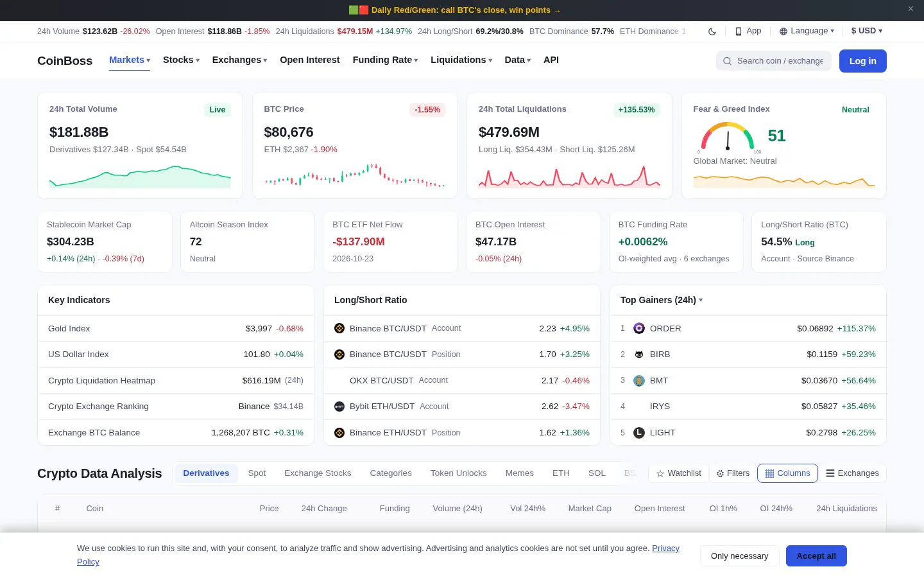Click the 24h Total Liquidations chart

click(x=569, y=176)
